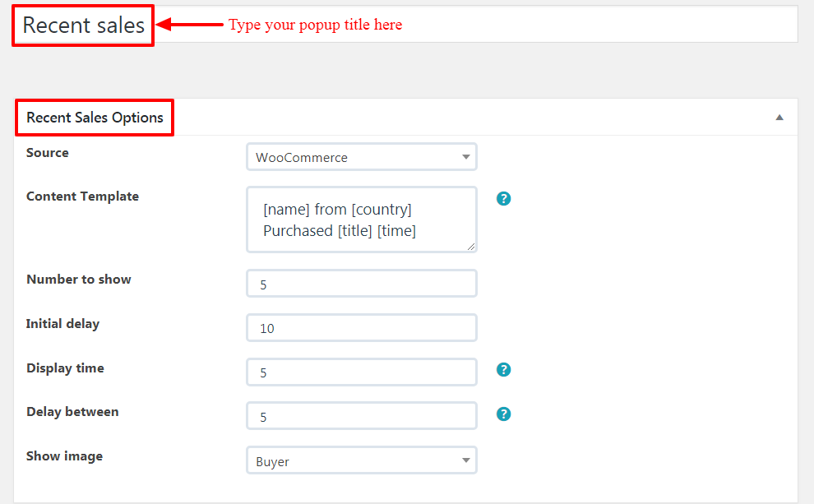Click the Show image dropdown arrow
The image size is (814, 504).
click(x=465, y=460)
